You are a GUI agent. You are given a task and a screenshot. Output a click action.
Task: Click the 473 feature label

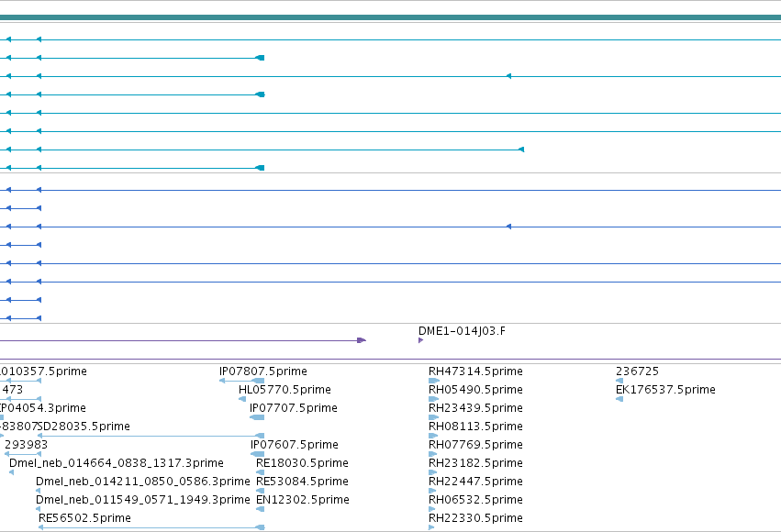[13, 390]
